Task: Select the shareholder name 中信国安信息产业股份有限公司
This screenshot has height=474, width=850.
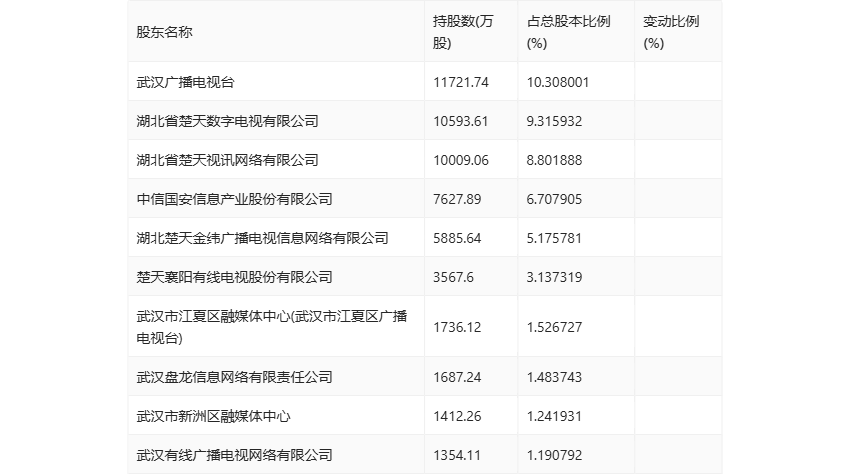Action: (x=234, y=199)
